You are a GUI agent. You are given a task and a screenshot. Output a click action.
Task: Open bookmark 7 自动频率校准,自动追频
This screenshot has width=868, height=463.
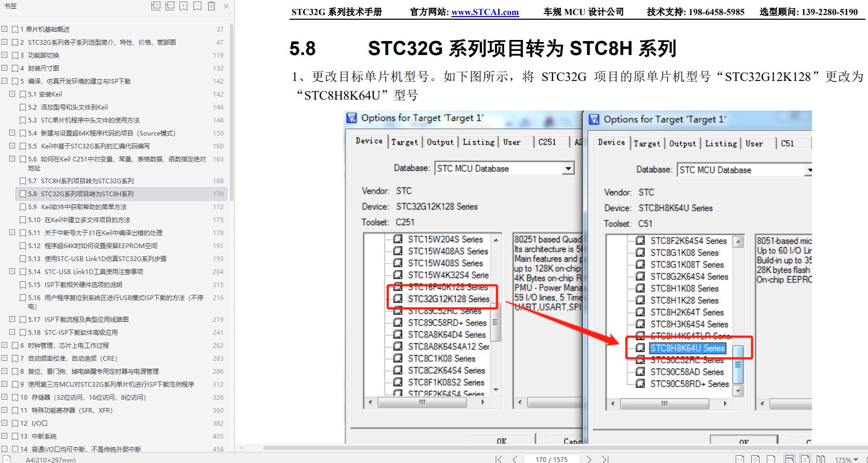pyautogui.click(x=69, y=359)
